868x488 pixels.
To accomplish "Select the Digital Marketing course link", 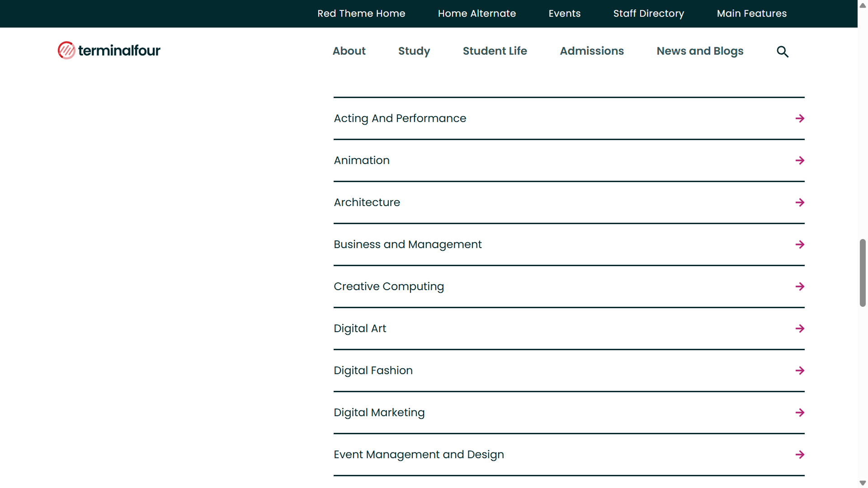I will (x=379, y=413).
